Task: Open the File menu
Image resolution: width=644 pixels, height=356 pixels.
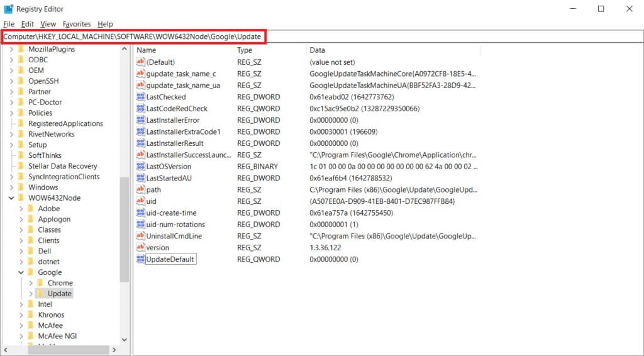Action: click(9, 24)
